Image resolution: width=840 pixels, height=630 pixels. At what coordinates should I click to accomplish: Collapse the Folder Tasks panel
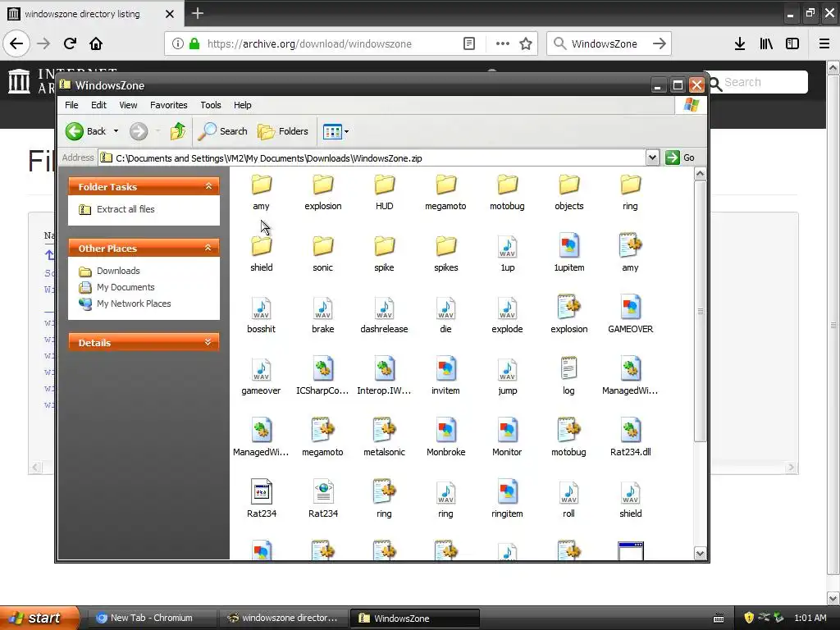208,186
